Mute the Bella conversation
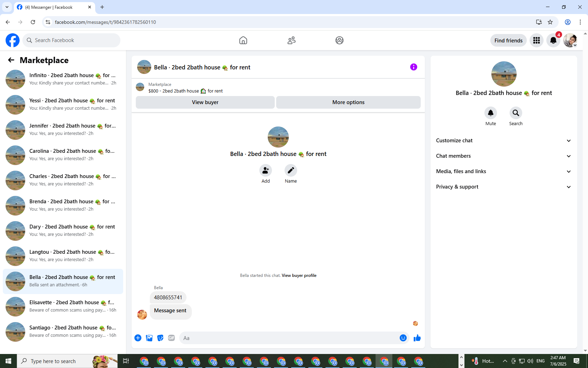The height and width of the screenshot is (368, 588). (x=491, y=113)
